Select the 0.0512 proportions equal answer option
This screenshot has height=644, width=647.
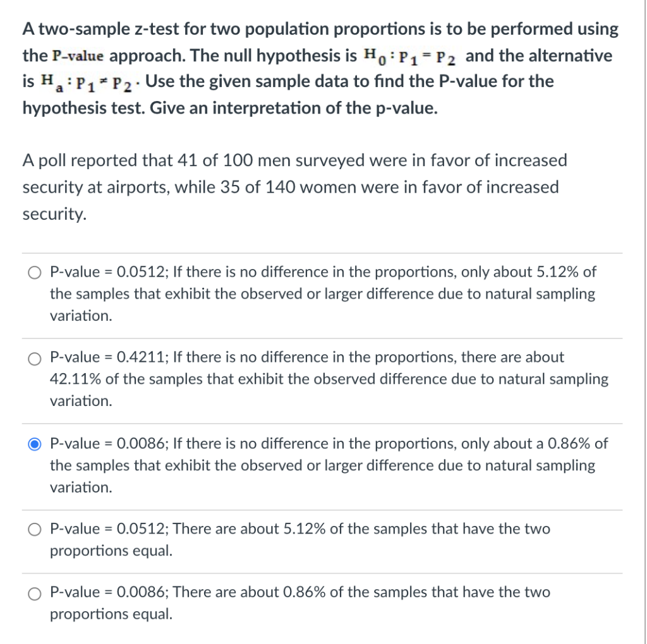[35, 529]
